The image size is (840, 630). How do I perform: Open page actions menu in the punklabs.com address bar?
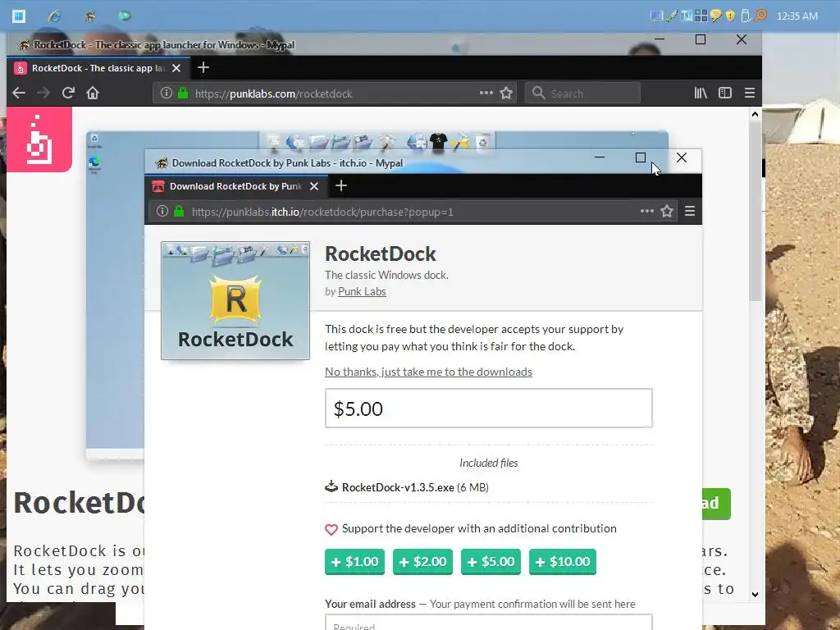pyautogui.click(x=486, y=94)
